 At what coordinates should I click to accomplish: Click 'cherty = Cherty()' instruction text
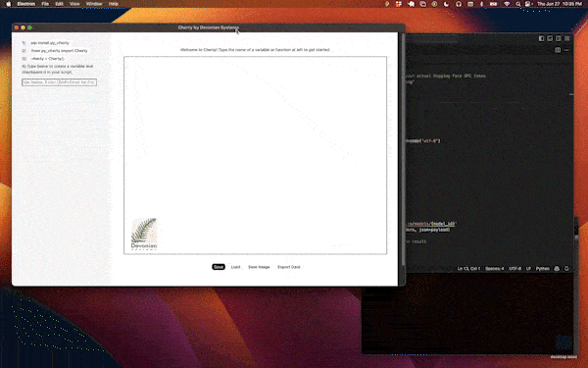tap(48, 59)
